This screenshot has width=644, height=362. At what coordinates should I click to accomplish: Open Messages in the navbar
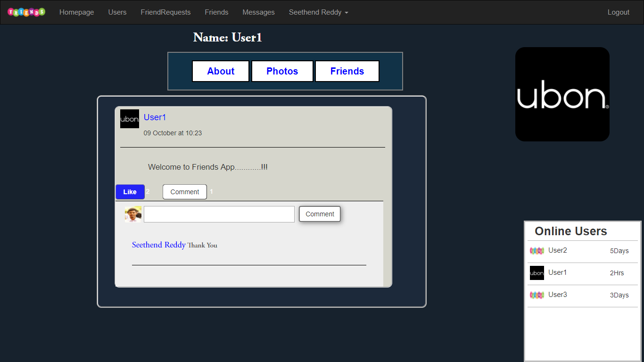(258, 12)
